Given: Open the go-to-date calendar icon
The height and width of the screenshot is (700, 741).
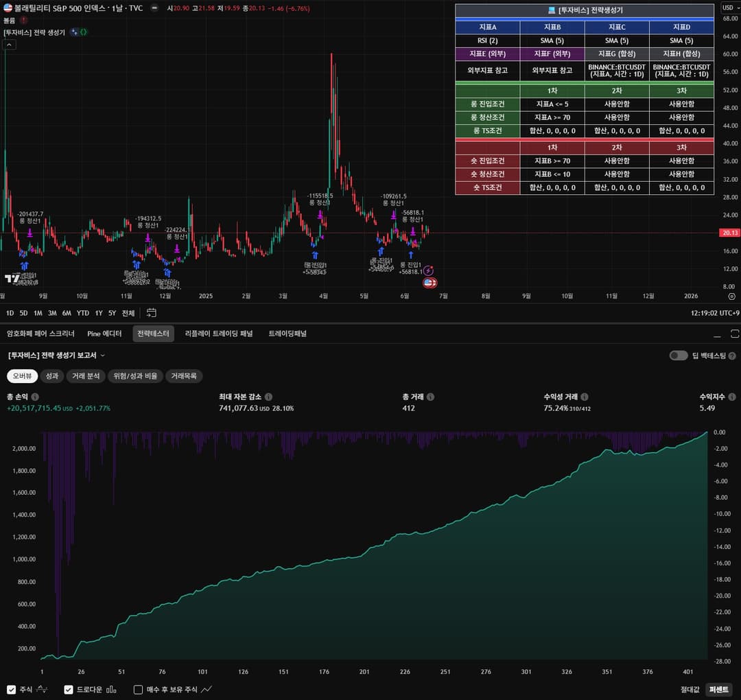Looking at the screenshot, I should 151,313.
